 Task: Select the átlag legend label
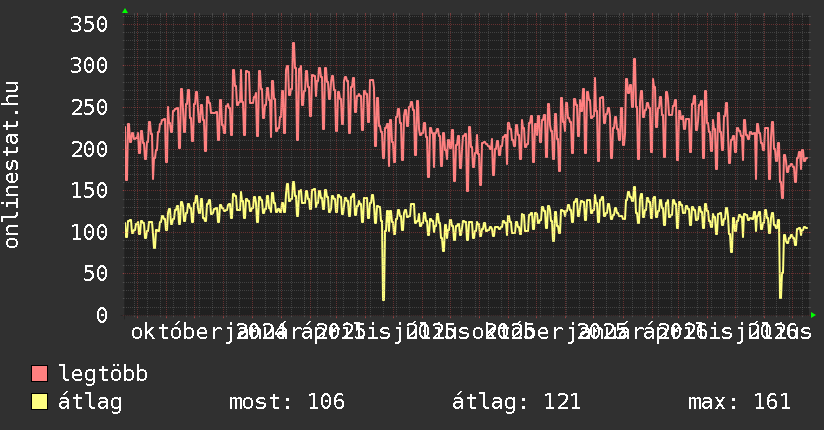[x=90, y=402]
